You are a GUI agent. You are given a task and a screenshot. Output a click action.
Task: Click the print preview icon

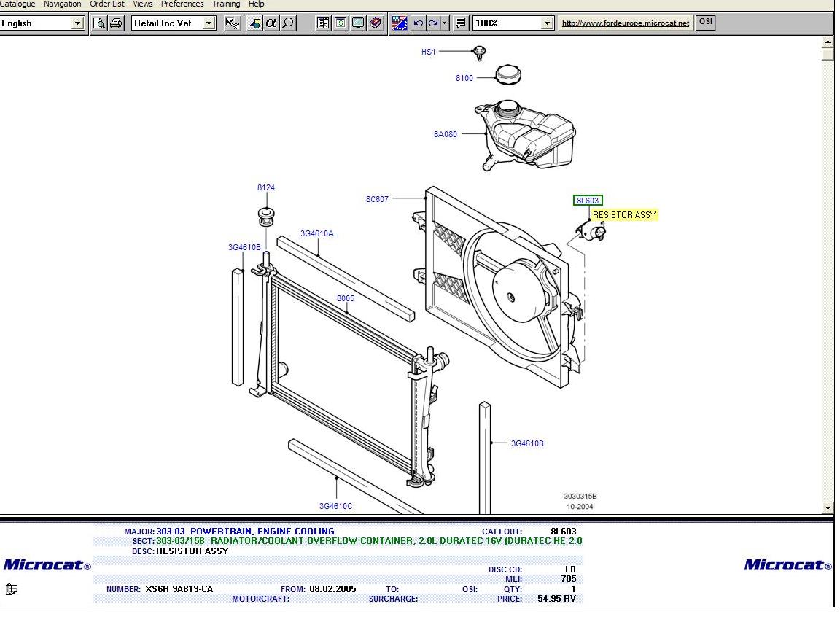pos(99,23)
